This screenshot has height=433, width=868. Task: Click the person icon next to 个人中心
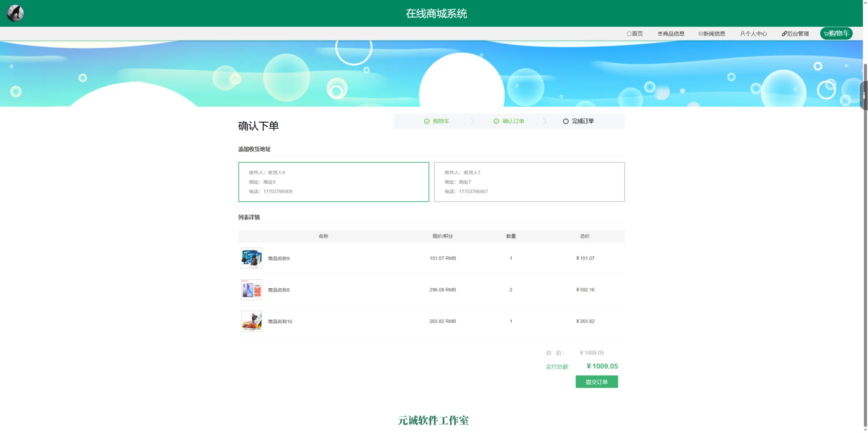tap(742, 34)
